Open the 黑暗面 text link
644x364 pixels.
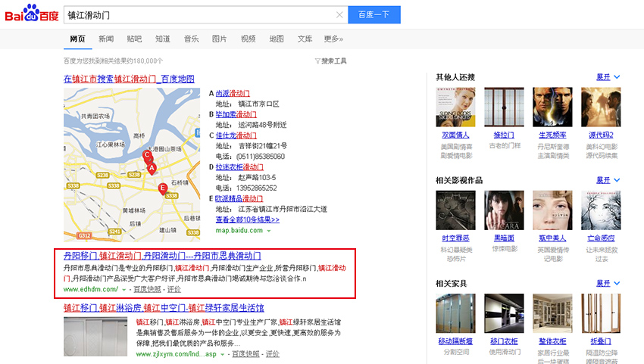[504, 238]
